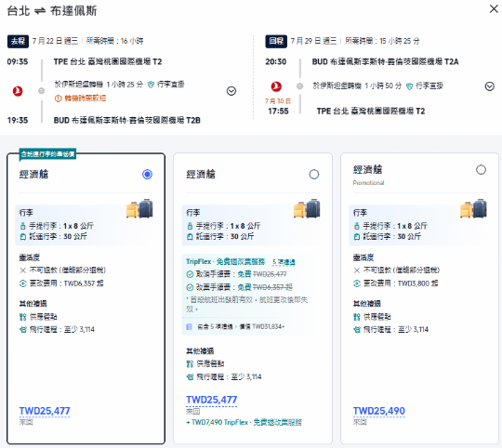
Task: Click the Promotional label text
Action: [368, 183]
